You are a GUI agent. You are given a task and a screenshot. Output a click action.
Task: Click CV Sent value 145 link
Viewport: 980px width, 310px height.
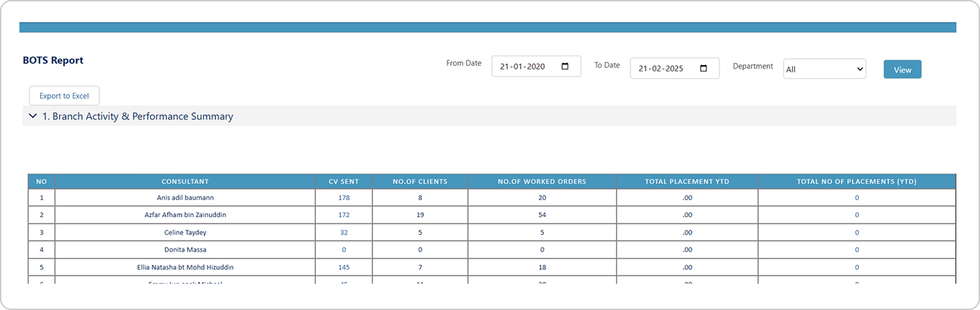point(344,267)
